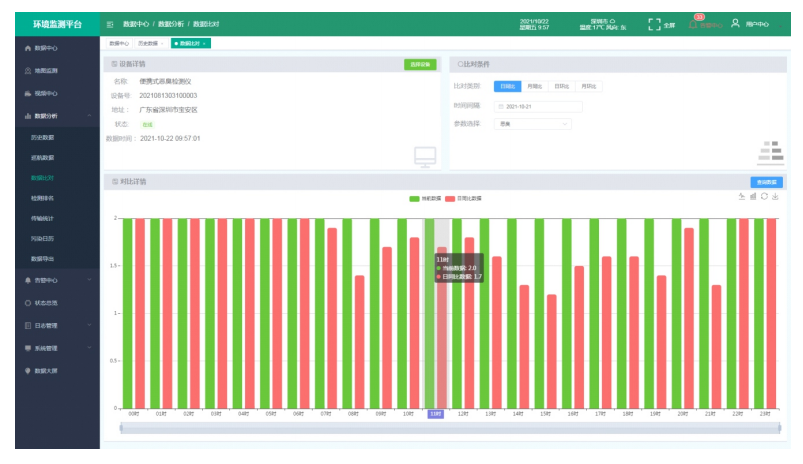Click the chart refresh restore icon
This screenshot has width=803, height=464.
(x=764, y=197)
